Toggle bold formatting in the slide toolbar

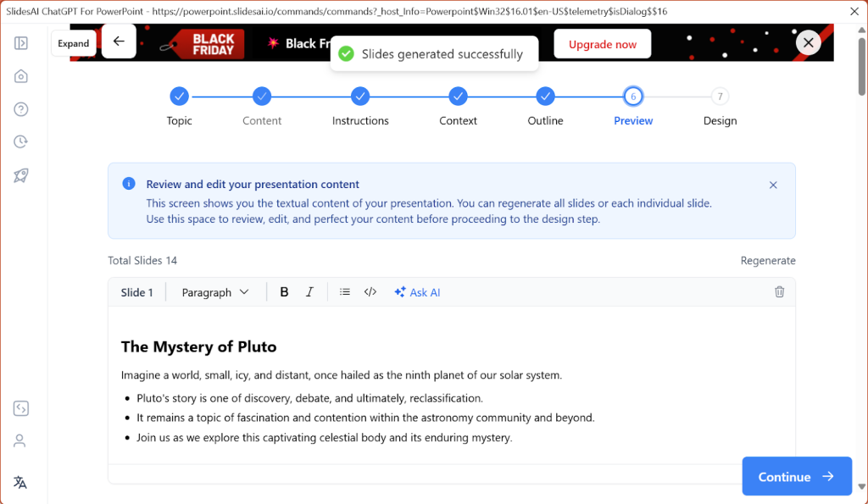tap(284, 291)
